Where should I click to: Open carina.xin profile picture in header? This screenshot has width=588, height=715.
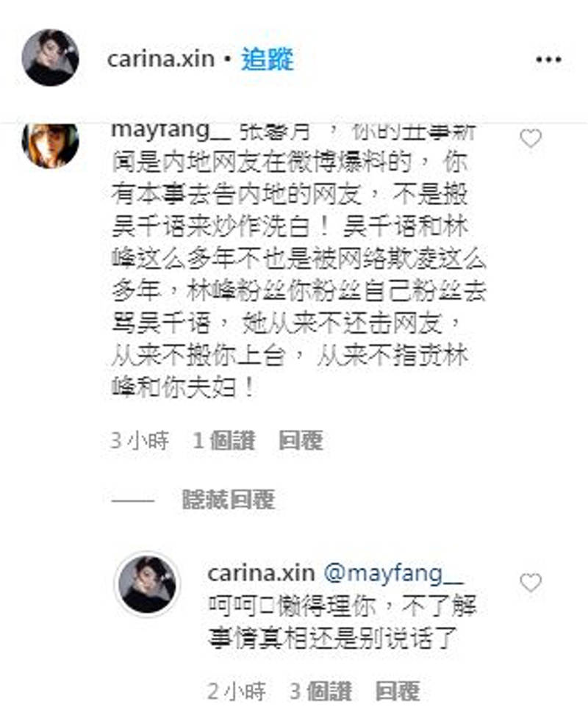pyautogui.click(x=50, y=57)
